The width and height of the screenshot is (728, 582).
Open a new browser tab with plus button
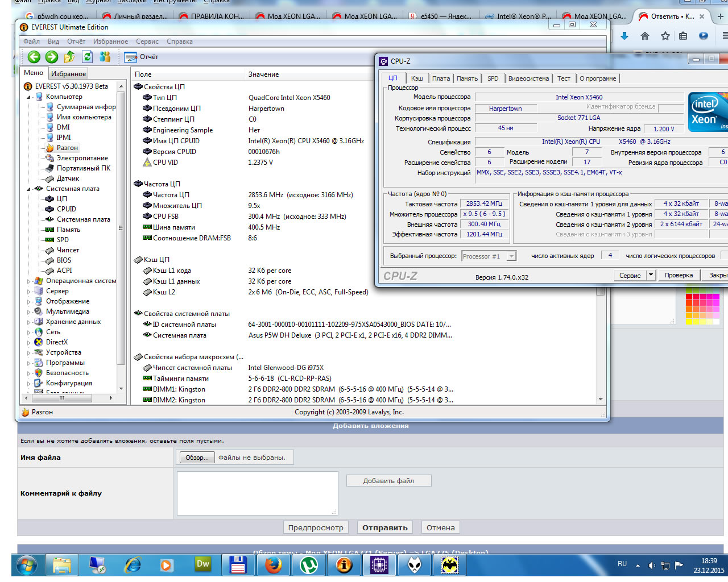[720, 16]
